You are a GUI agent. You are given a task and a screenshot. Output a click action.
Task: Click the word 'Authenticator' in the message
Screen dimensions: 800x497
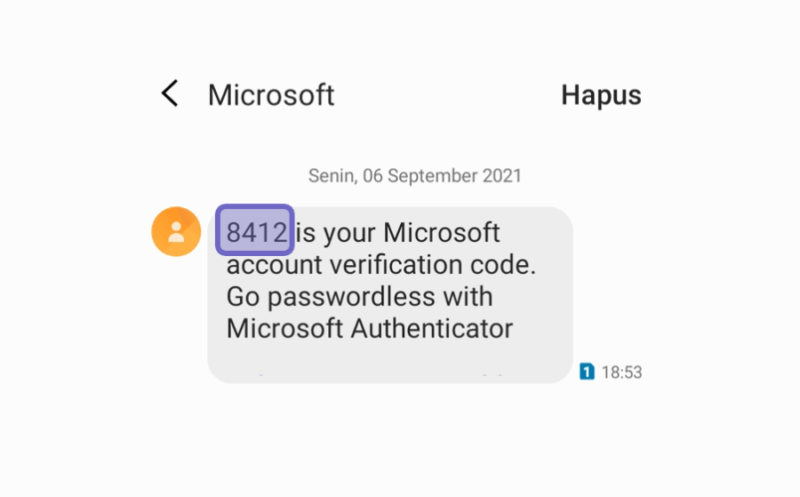click(x=432, y=328)
